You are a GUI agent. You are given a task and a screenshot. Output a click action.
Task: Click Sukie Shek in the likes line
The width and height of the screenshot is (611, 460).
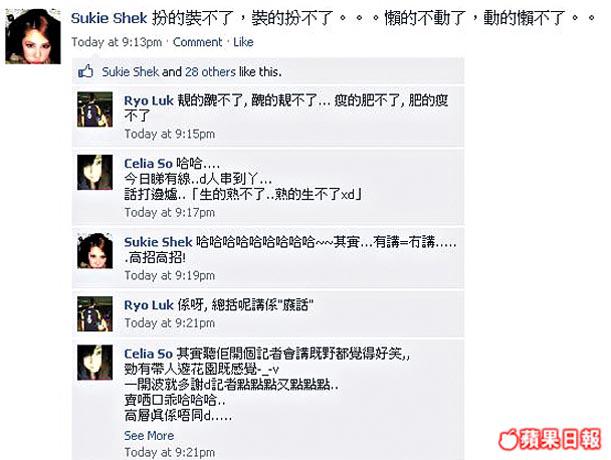(x=130, y=72)
